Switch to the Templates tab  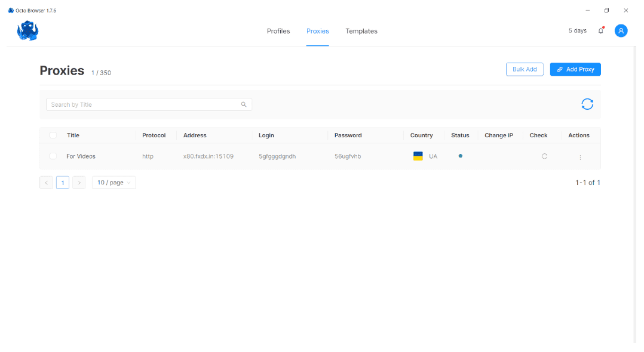click(x=361, y=31)
